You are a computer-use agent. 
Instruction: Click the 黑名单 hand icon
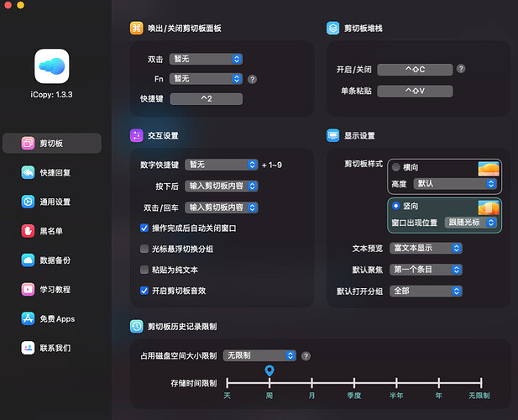pos(28,231)
